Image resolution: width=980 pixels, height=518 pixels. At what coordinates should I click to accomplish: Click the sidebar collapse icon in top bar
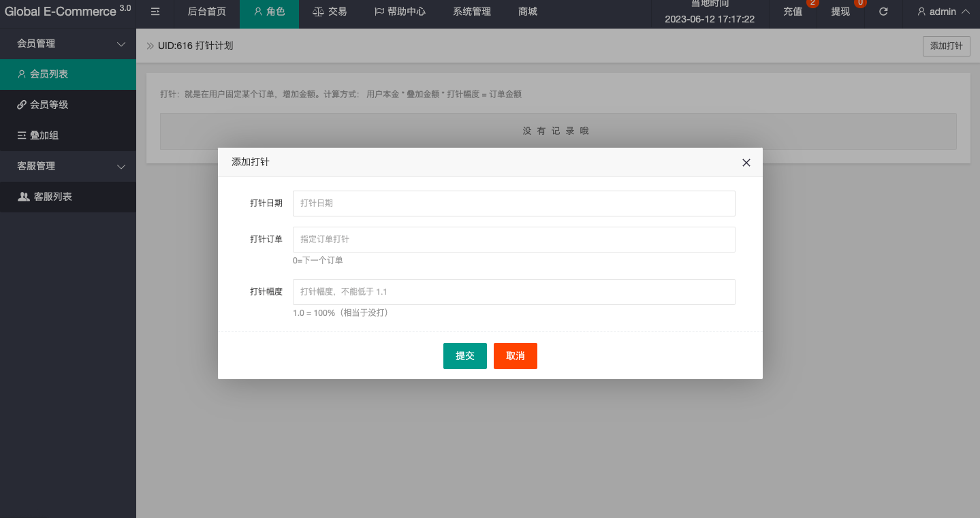tap(155, 12)
